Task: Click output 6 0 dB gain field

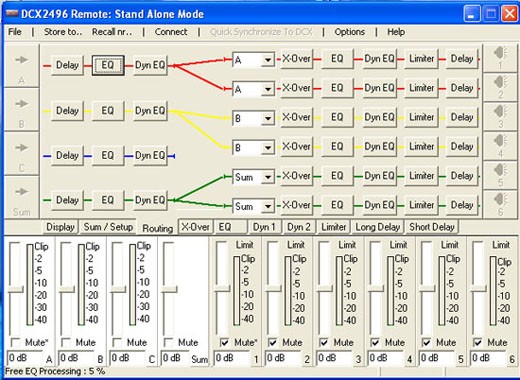Action: 488,358
